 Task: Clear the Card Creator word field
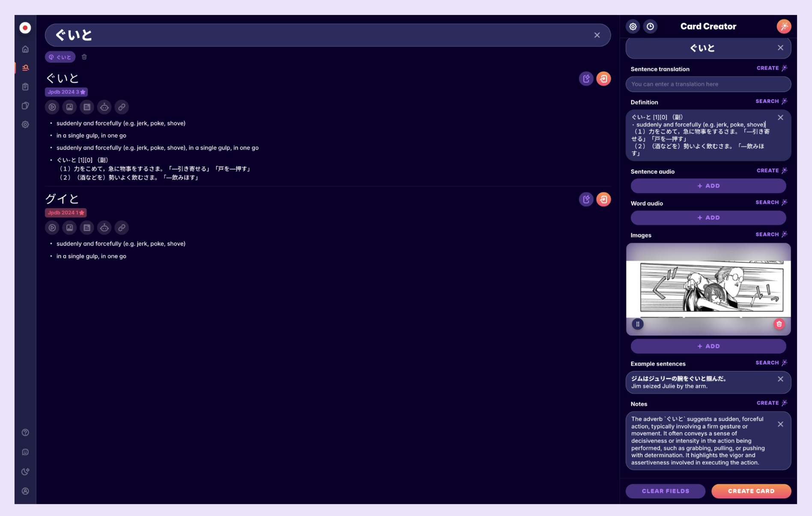point(780,48)
